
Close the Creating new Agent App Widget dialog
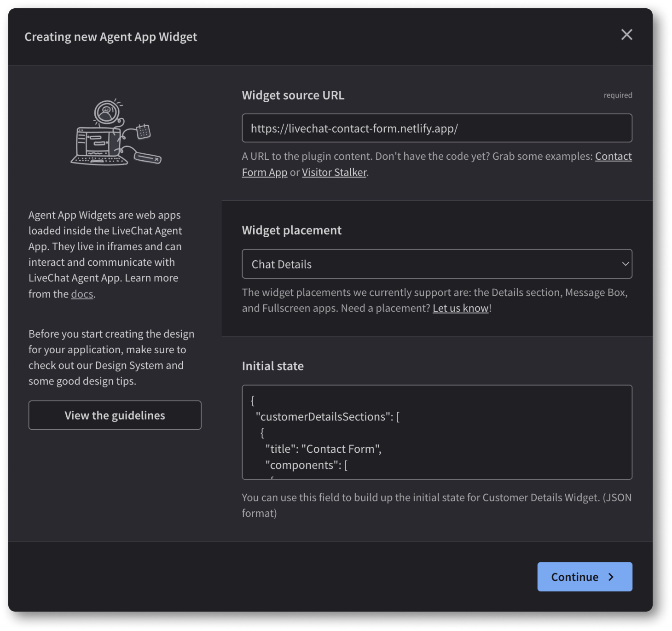tap(627, 35)
